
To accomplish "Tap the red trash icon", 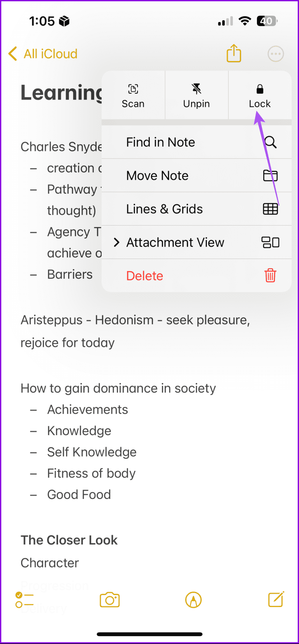I will 270,276.
